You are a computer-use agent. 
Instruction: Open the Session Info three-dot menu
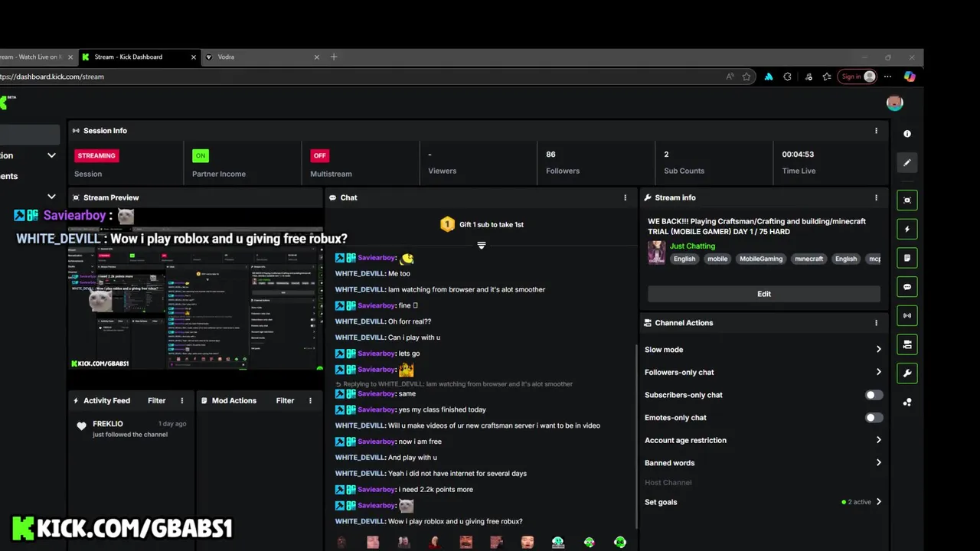(x=877, y=131)
